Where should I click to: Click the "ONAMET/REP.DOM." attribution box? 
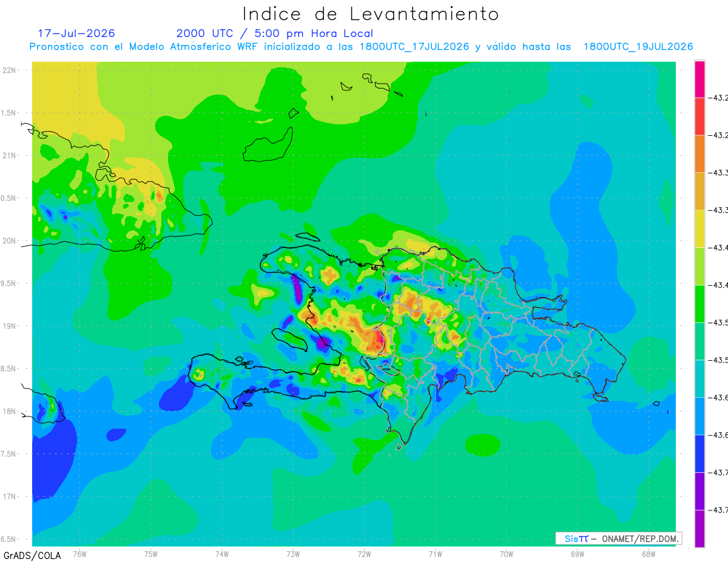click(x=618, y=538)
